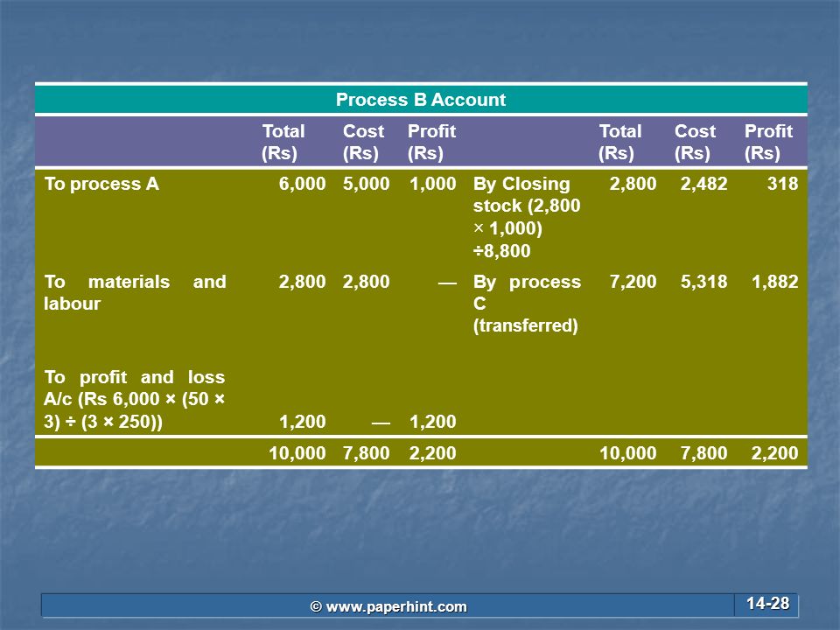Click the 5,000 cost for process A
Viewport: 840px width, 630px height.
366,184
